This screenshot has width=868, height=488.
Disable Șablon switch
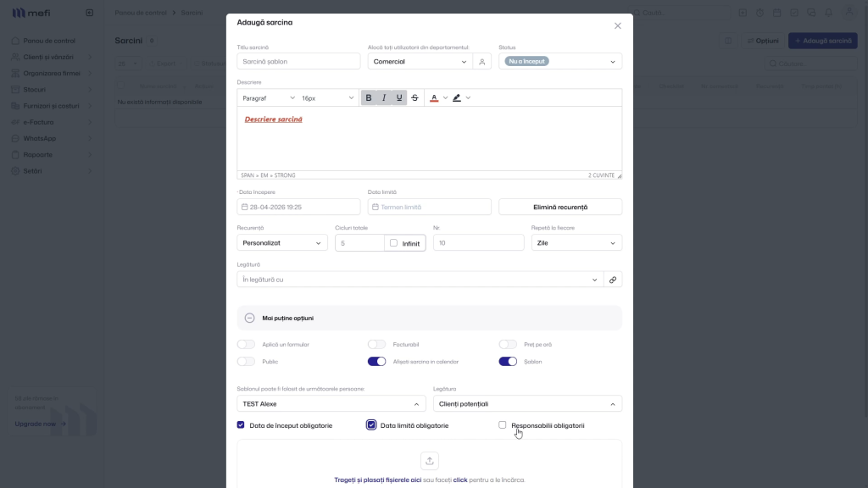(508, 362)
